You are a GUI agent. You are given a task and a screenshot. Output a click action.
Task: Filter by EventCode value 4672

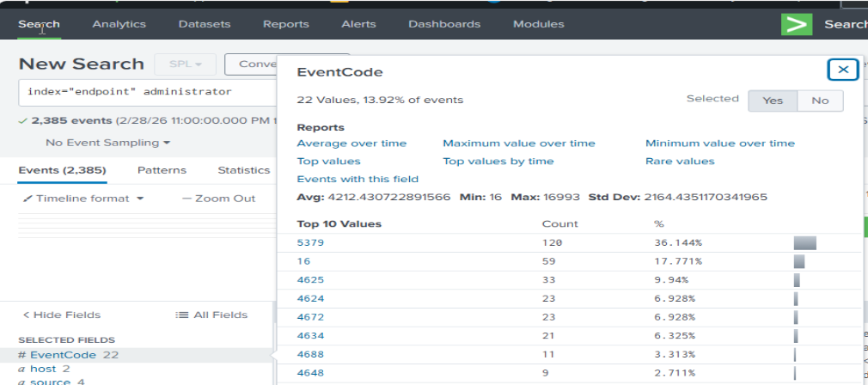pos(310,317)
